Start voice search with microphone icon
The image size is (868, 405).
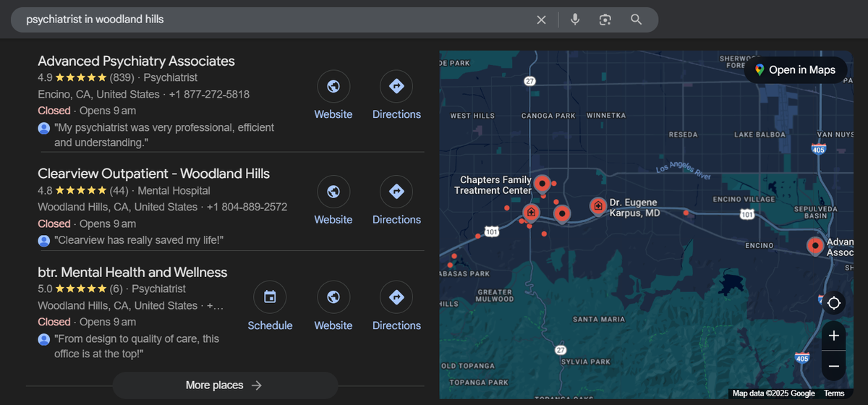(575, 20)
